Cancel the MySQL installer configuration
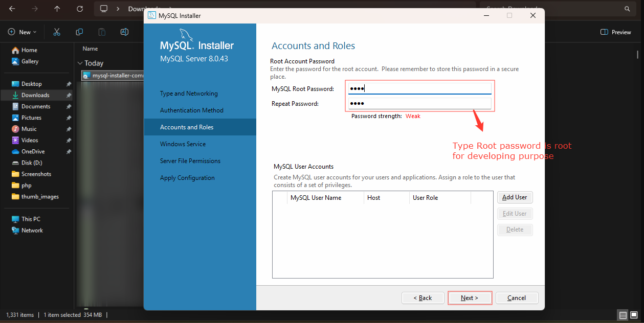Image resolution: width=644 pixels, height=323 pixels. 517,298
